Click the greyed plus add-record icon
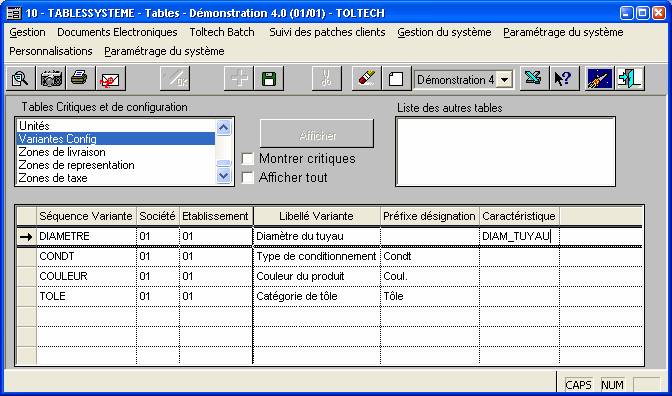 pos(239,78)
